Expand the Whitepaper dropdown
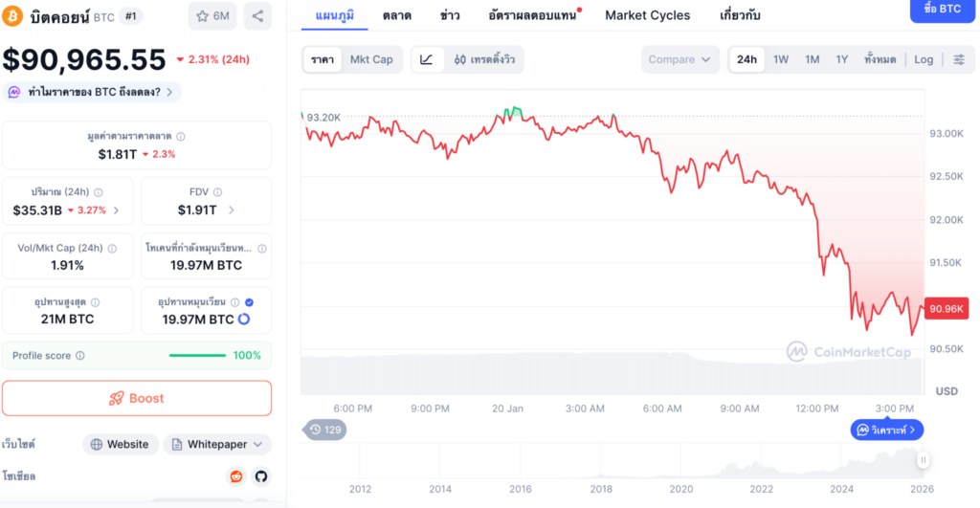The image size is (980, 508). (217, 444)
